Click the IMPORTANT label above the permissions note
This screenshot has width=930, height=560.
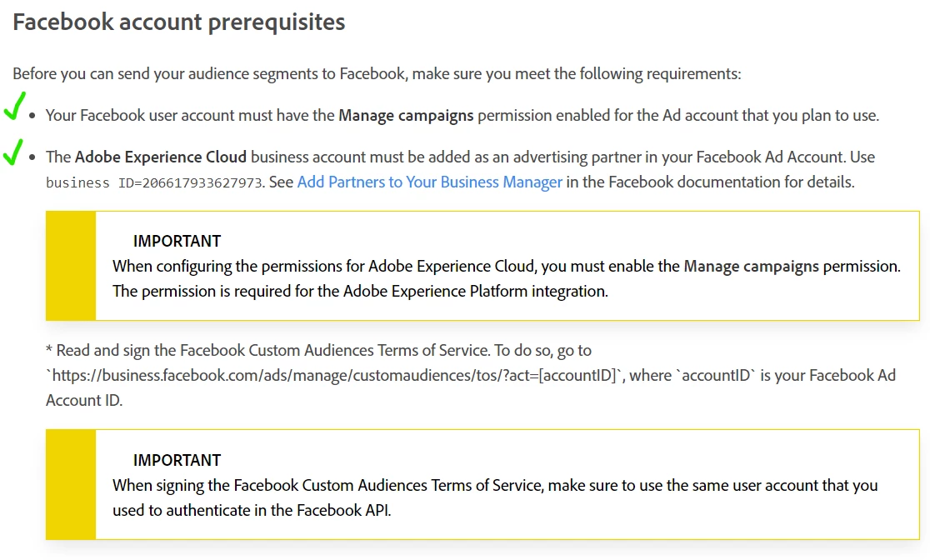pos(177,241)
